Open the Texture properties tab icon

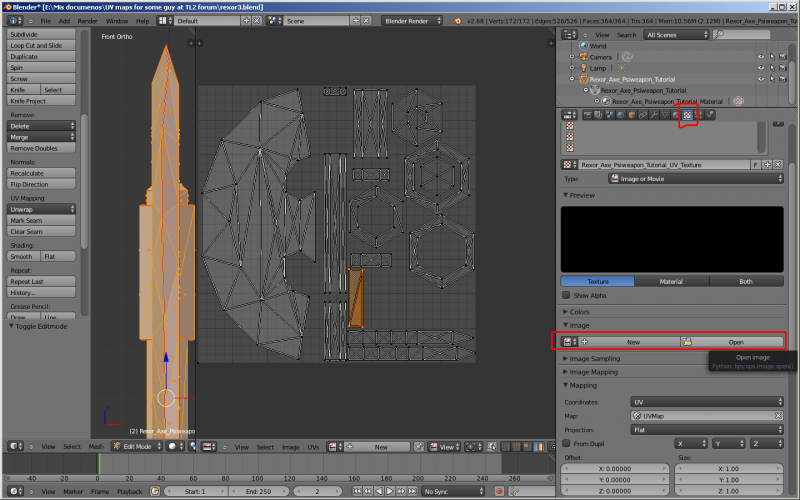687,116
